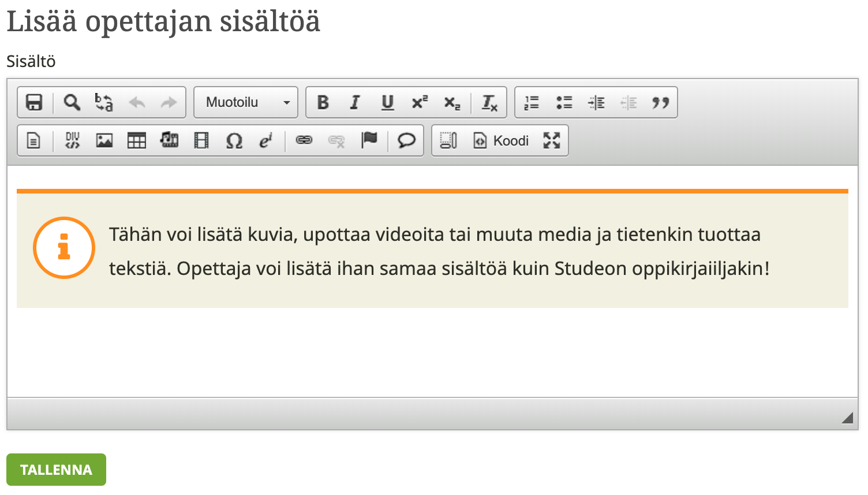Toggle underline formatting
Viewport: 868px width, 495px height.
point(387,102)
